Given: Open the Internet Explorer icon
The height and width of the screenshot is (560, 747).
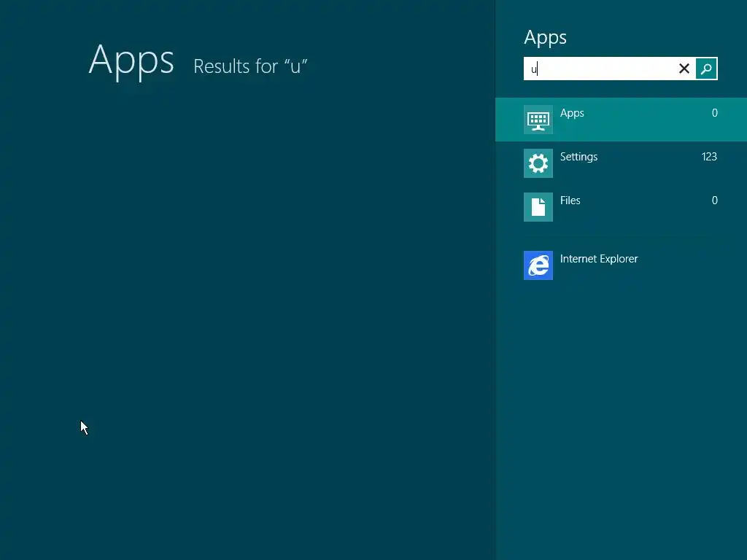Looking at the screenshot, I should coord(538,265).
